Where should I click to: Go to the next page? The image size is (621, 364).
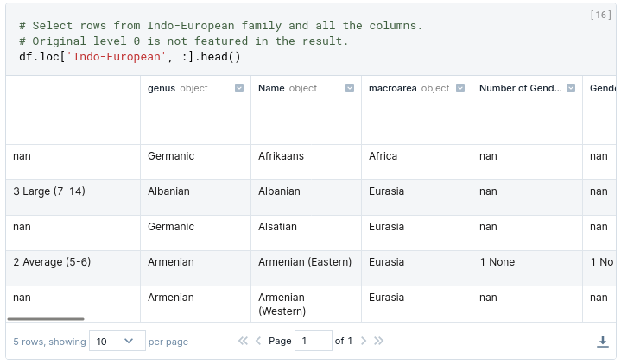pos(364,341)
